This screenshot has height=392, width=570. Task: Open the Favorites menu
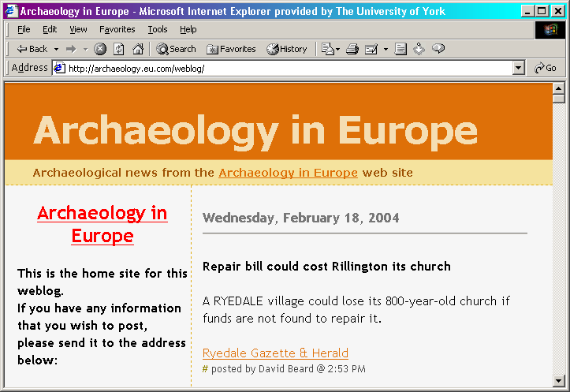[x=117, y=29]
